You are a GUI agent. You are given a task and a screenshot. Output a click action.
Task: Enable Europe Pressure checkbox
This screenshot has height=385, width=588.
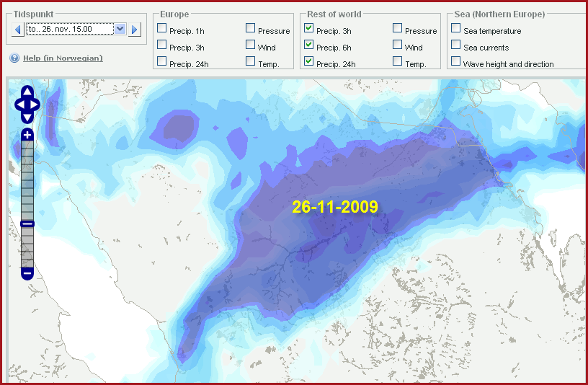pos(251,28)
